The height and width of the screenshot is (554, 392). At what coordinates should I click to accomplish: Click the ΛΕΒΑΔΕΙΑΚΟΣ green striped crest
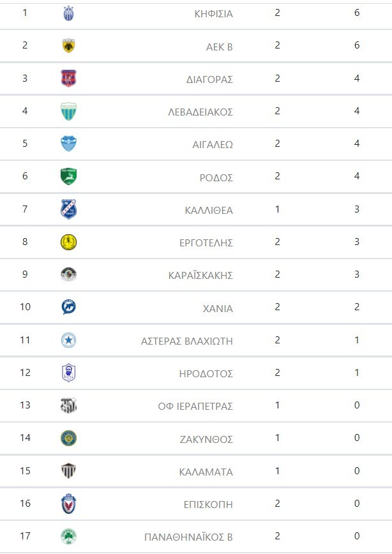coord(68,111)
